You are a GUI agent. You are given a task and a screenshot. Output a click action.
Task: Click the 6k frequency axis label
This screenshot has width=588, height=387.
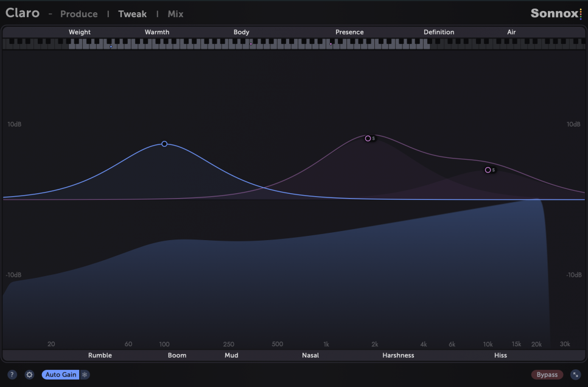[452, 344]
